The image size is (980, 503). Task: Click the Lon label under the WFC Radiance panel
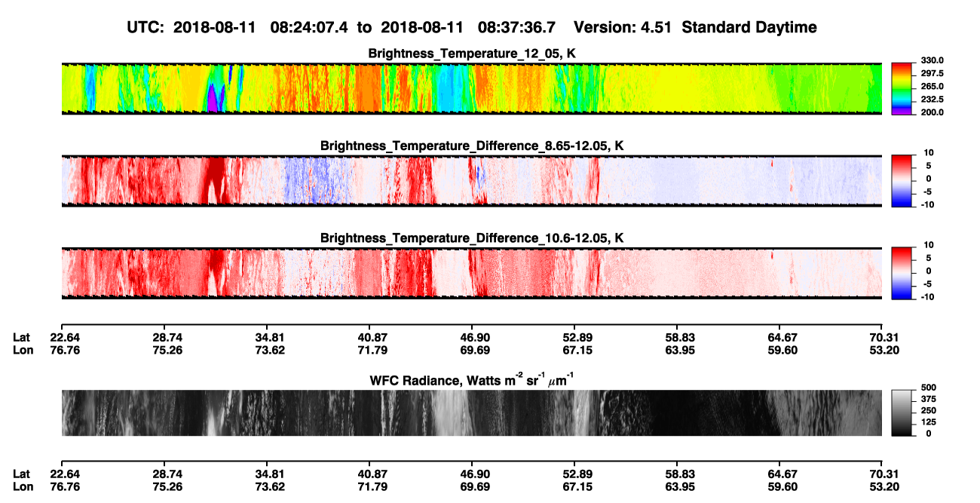tap(23, 486)
